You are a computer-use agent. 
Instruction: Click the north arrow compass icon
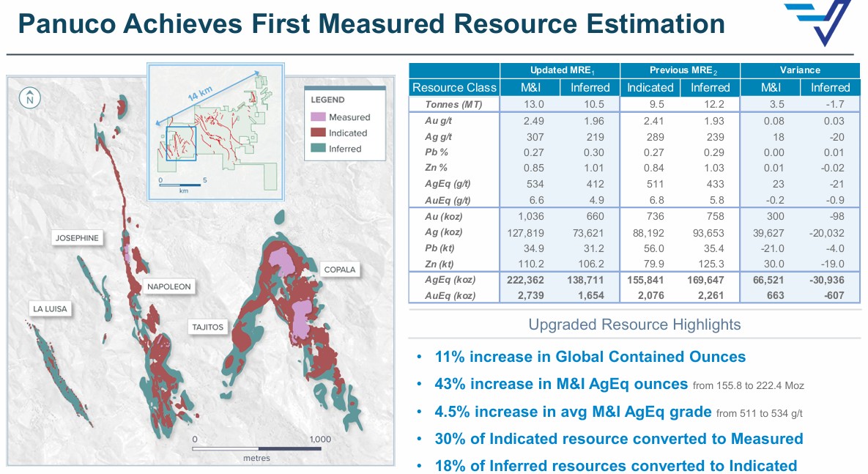tap(29, 98)
